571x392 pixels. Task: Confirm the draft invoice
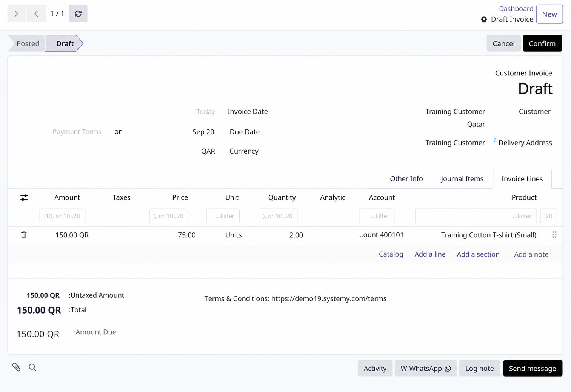click(x=542, y=43)
